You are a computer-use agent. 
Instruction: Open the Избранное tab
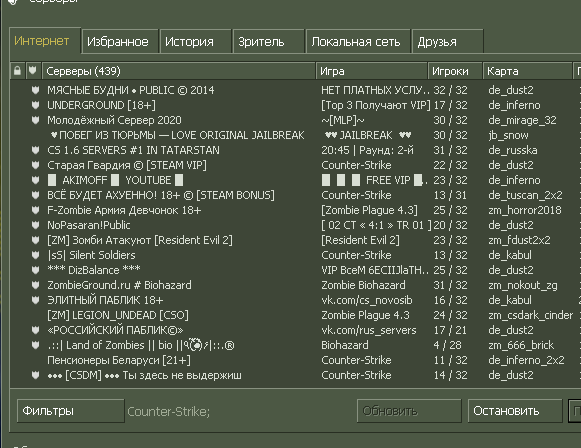click(120, 42)
